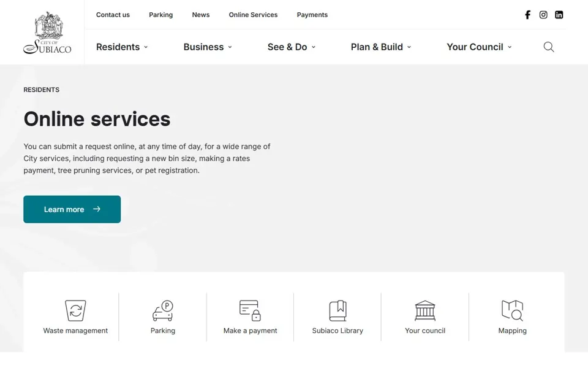Viewport: 588px width, 368px height.
Task: Click the Your council building icon
Action: (x=425, y=310)
